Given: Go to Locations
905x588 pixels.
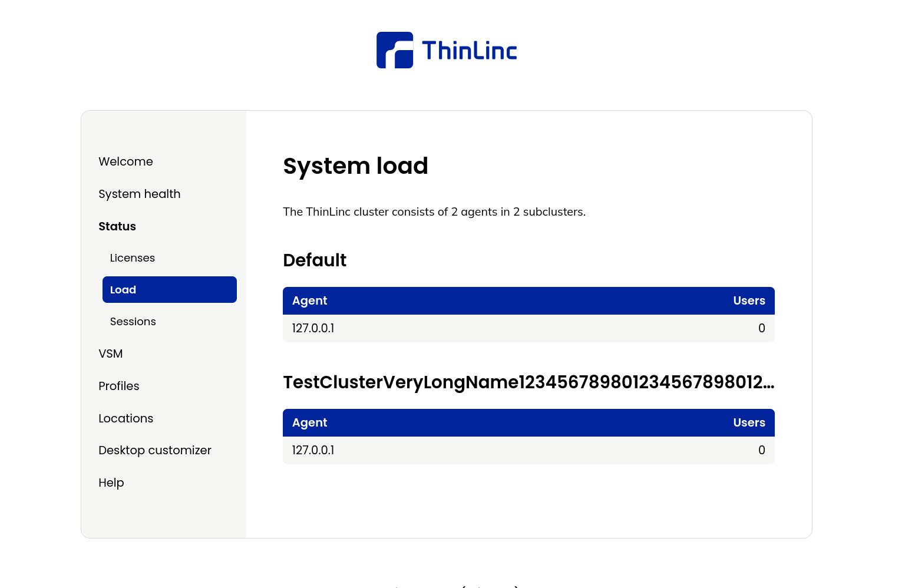Looking at the screenshot, I should (126, 418).
